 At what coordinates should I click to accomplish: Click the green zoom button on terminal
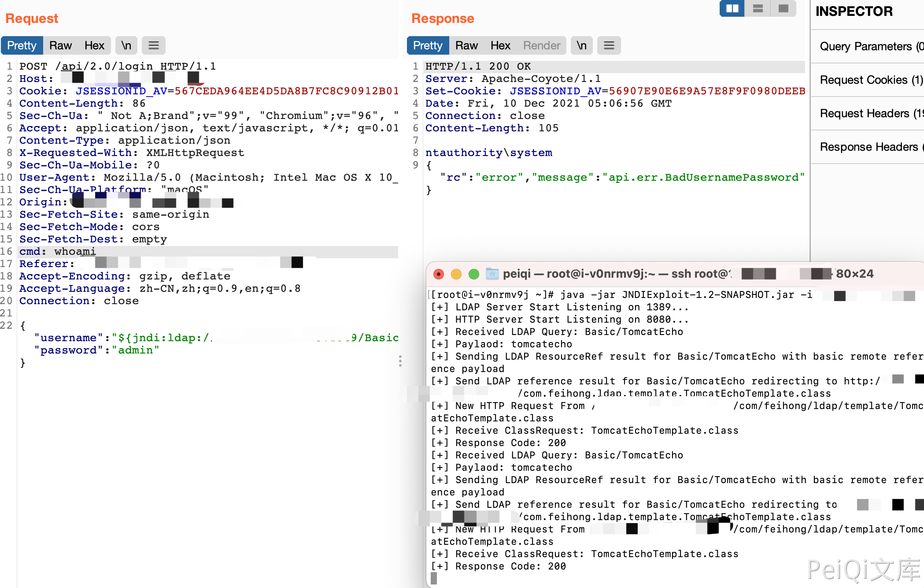(x=474, y=274)
